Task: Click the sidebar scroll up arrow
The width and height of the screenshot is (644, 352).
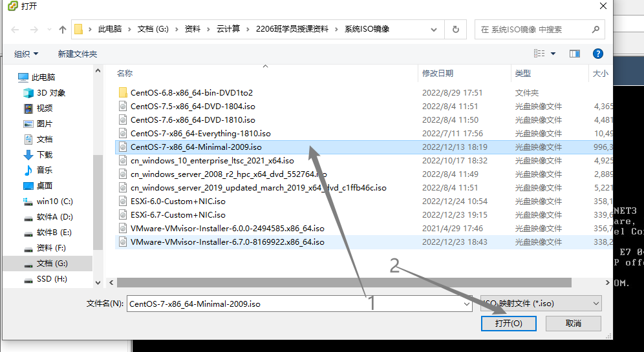Action: click(98, 71)
